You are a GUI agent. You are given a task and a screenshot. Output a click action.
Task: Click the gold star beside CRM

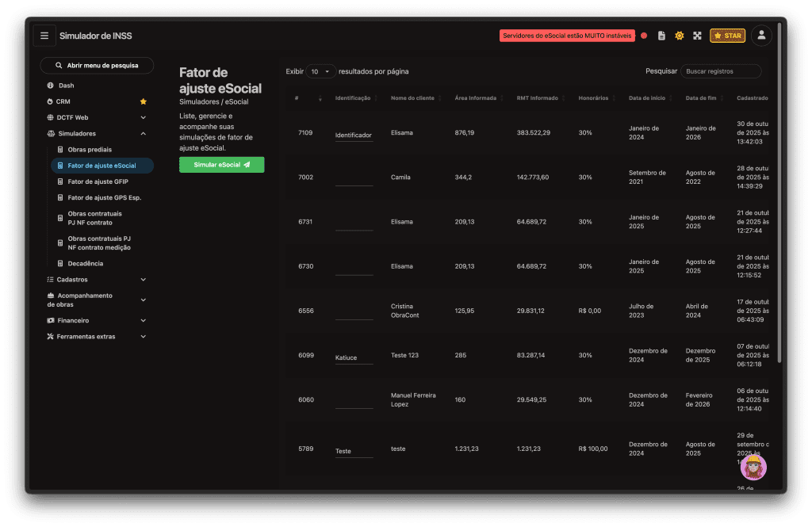coord(144,101)
